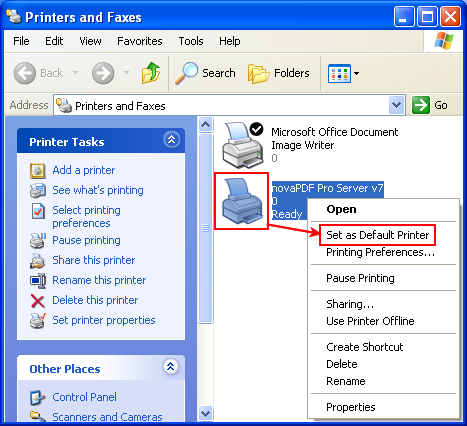The image size is (467, 426).
Task: Choose Set as Default Printer from context menu
Action: click(x=377, y=235)
